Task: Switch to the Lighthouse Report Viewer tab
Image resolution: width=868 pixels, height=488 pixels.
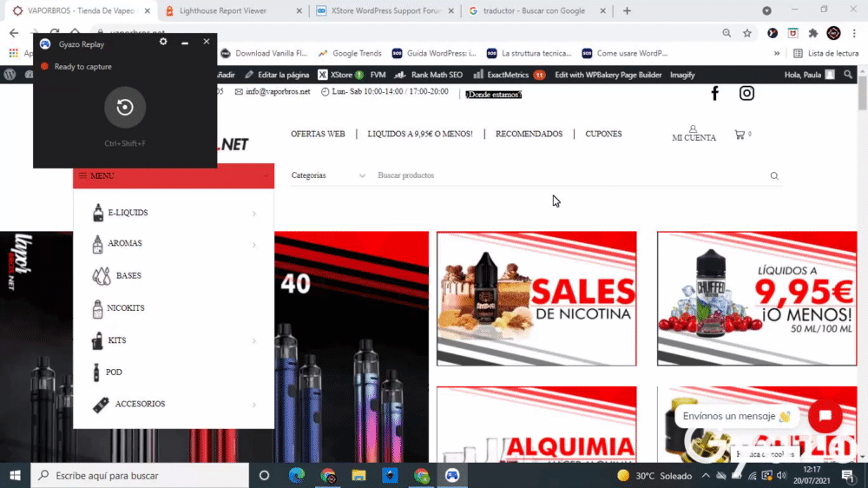Action: (234, 11)
